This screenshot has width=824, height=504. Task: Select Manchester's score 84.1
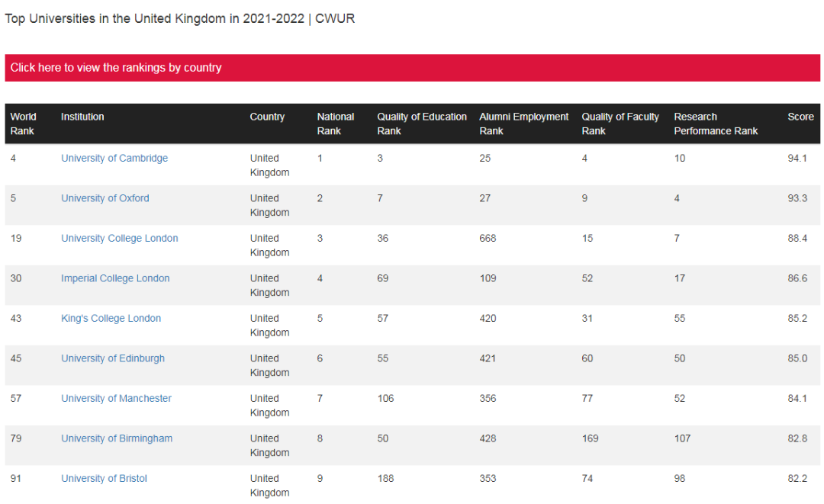tap(797, 398)
